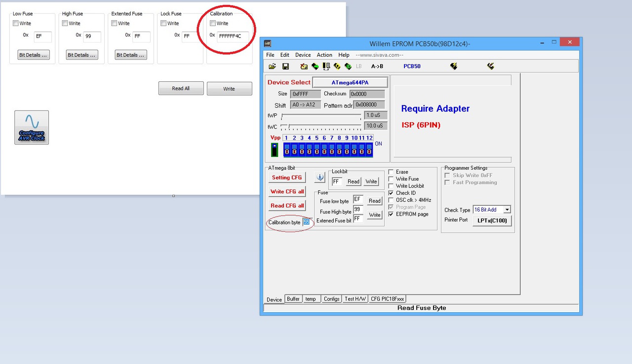Tick Write checkbox under Lock Fuse

pos(164,23)
